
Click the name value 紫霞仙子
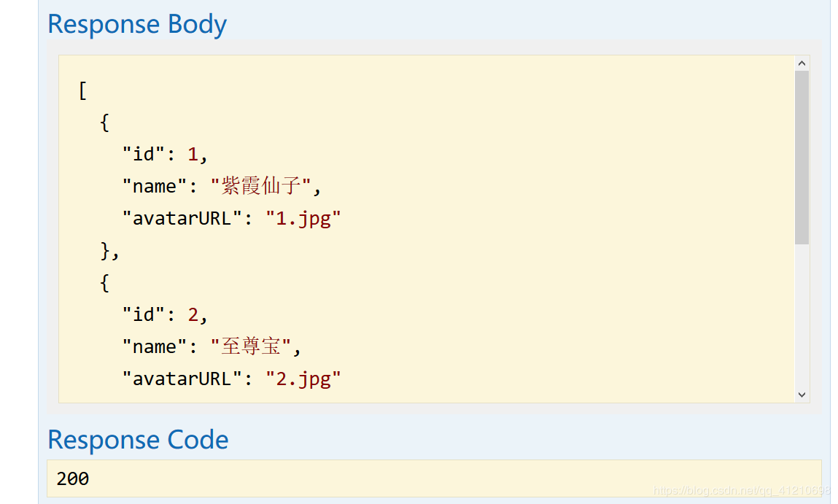(261, 186)
